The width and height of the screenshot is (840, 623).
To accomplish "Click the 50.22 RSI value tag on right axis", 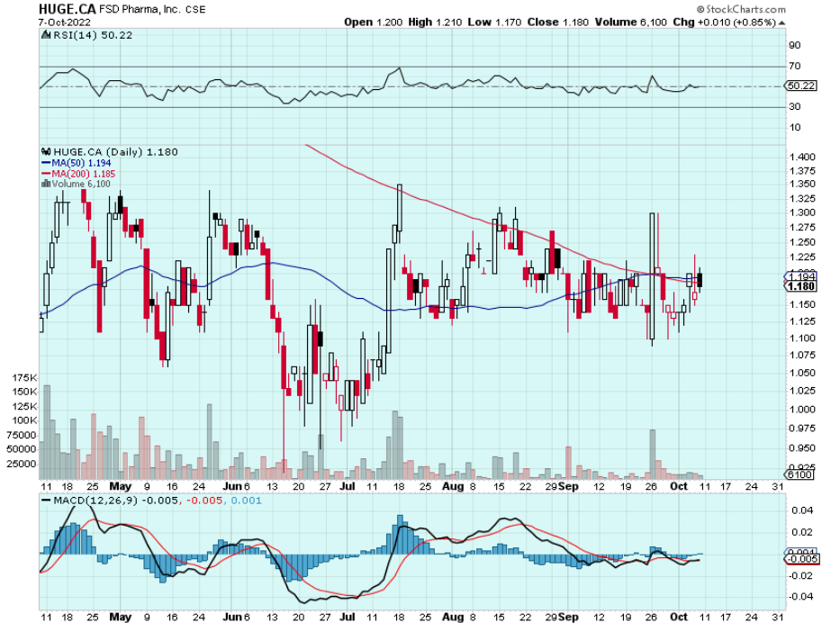I will (x=801, y=86).
